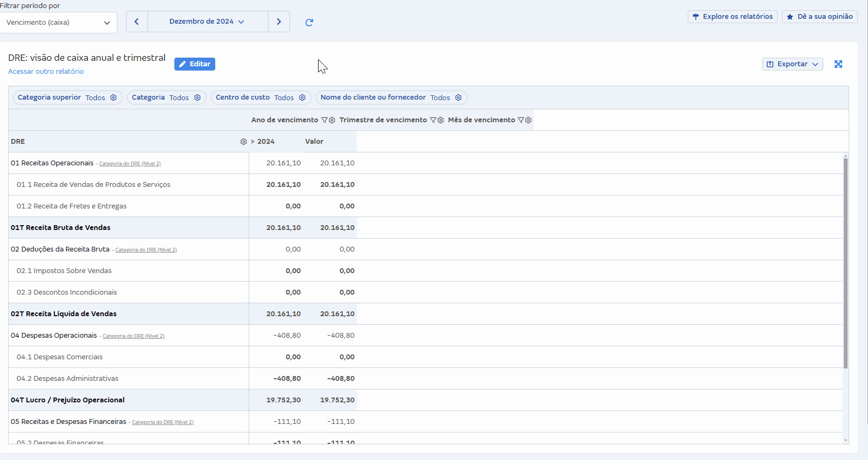Click the table's vertical scrollbar

coord(845,264)
